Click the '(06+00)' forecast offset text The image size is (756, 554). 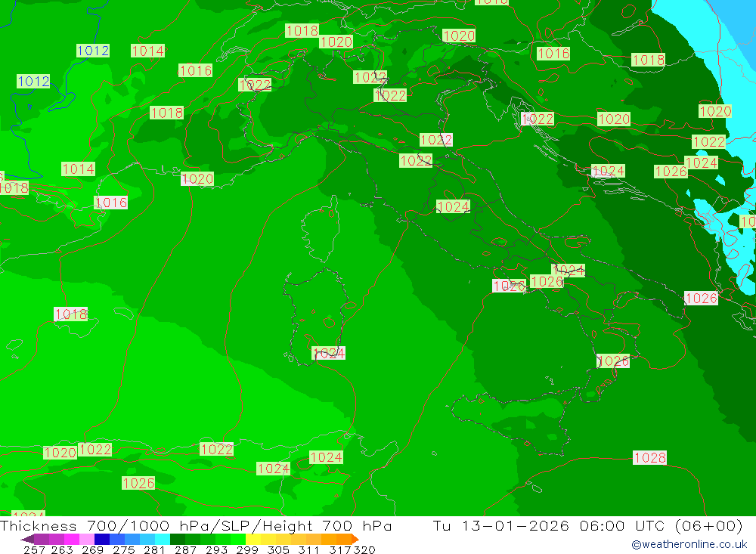click(x=709, y=525)
